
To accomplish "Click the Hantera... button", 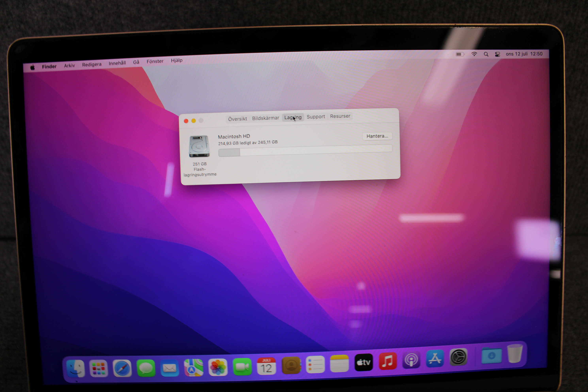I will pyautogui.click(x=377, y=136).
